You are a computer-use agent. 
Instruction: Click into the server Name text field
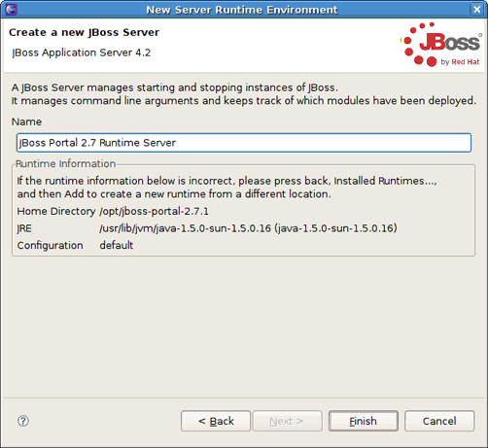click(244, 143)
